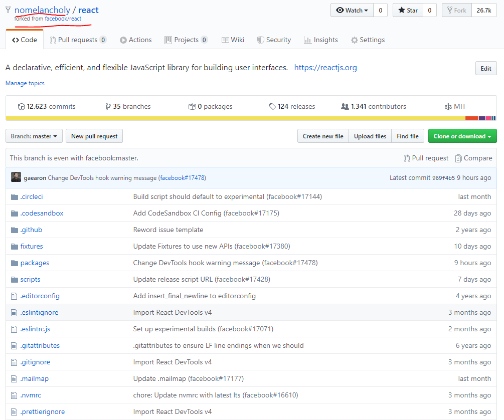This screenshot has height=420, width=504.
Task: Open the facebook#17478 commit link
Action: coord(182,178)
